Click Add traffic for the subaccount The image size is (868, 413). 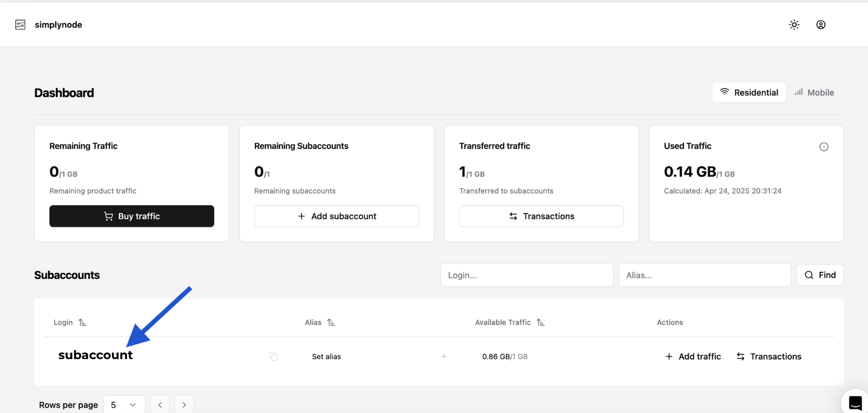click(693, 356)
